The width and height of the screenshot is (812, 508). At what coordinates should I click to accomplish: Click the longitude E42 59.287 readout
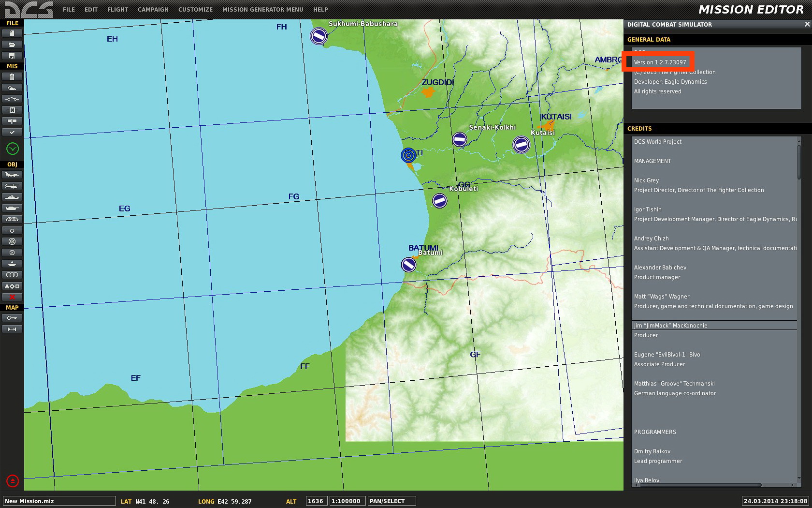point(234,501)
